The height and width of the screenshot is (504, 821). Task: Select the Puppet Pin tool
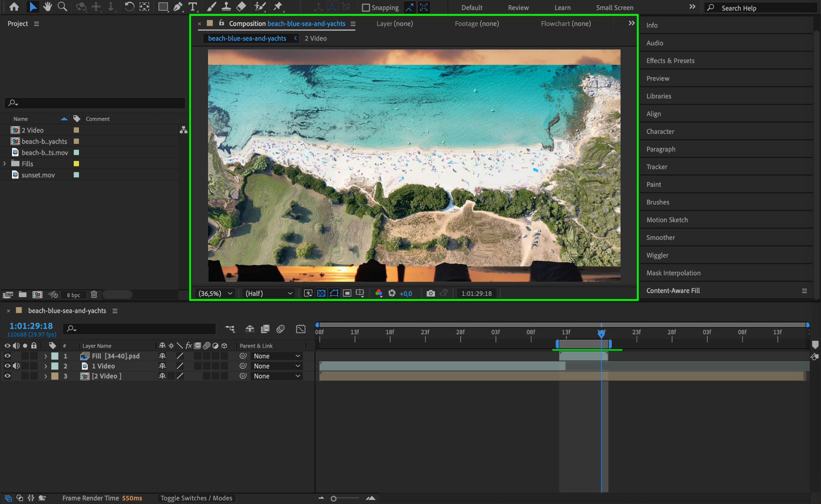[x=277, y=7]
